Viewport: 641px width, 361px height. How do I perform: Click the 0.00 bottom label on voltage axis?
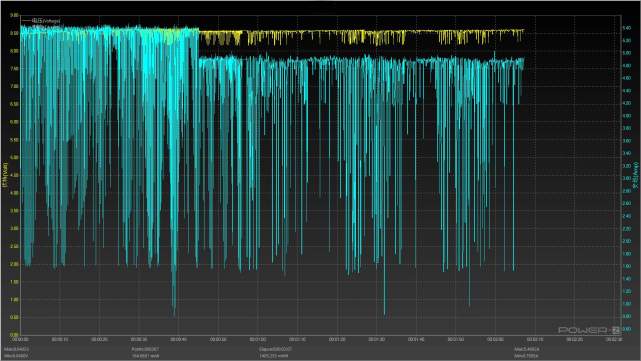[x=14, y=334]
